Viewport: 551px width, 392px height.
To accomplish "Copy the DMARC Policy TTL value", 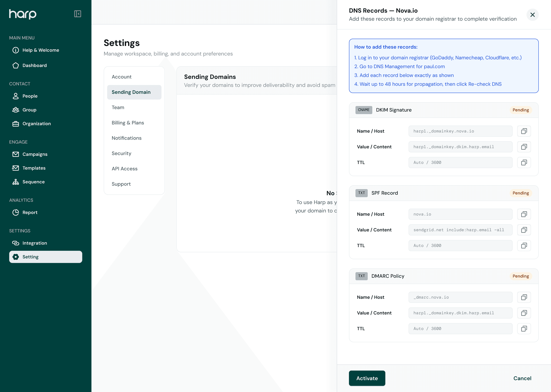I will pos(524,328).
